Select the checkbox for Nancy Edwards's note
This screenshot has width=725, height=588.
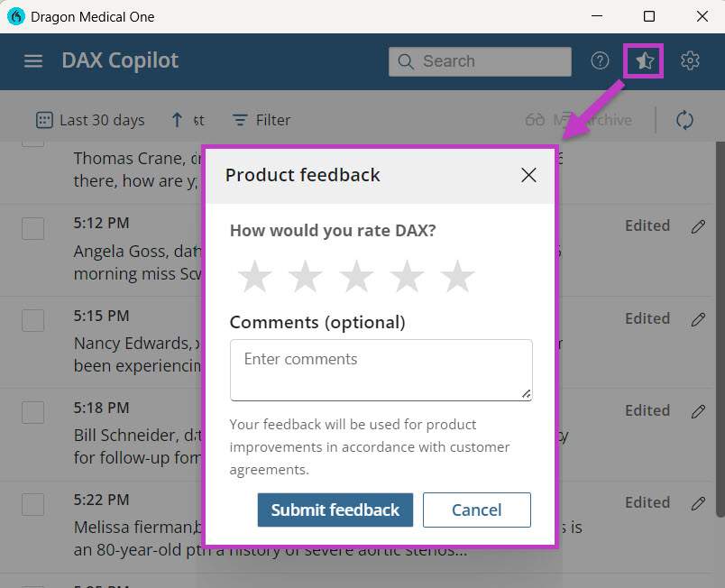[x=33, y=321]
